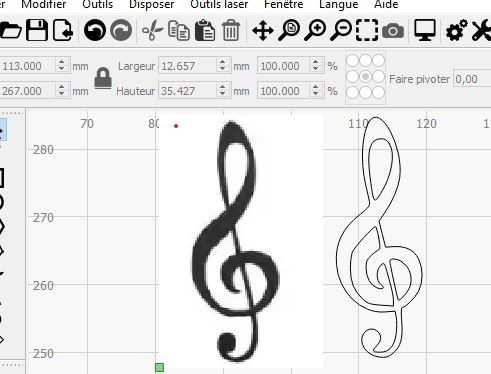Select the top-left anchor point

(x=353, y=61)
